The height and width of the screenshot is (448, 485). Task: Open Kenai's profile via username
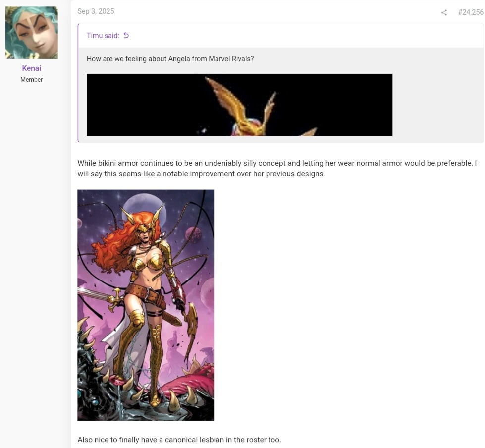(32, 68)
